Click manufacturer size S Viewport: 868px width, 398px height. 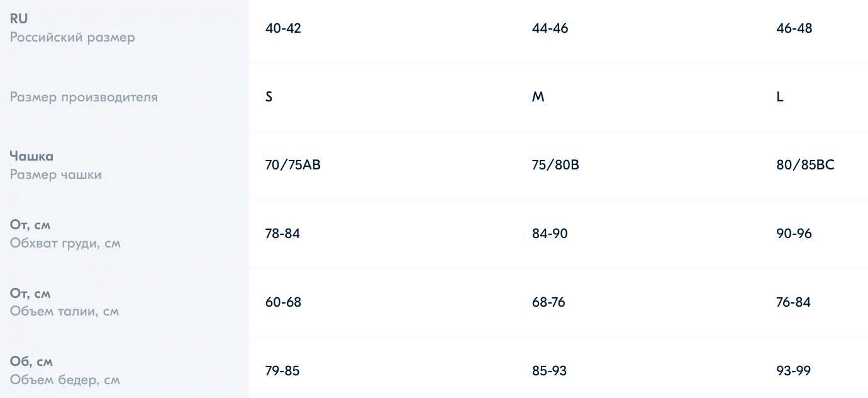[269, 97]
